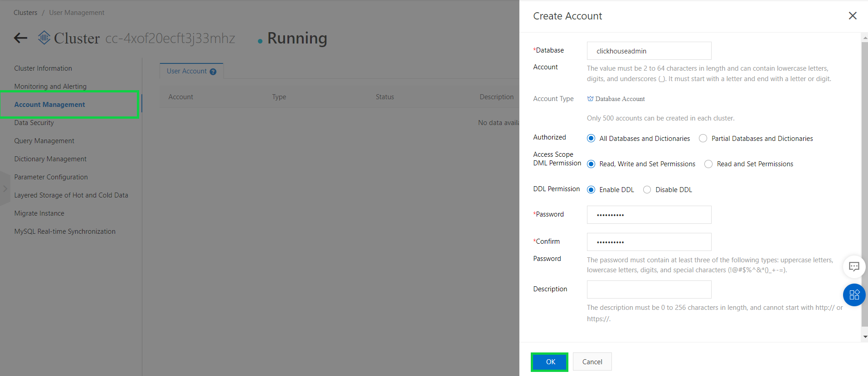Choose Read, Write and Set Permissions

[x=591, y=164]
